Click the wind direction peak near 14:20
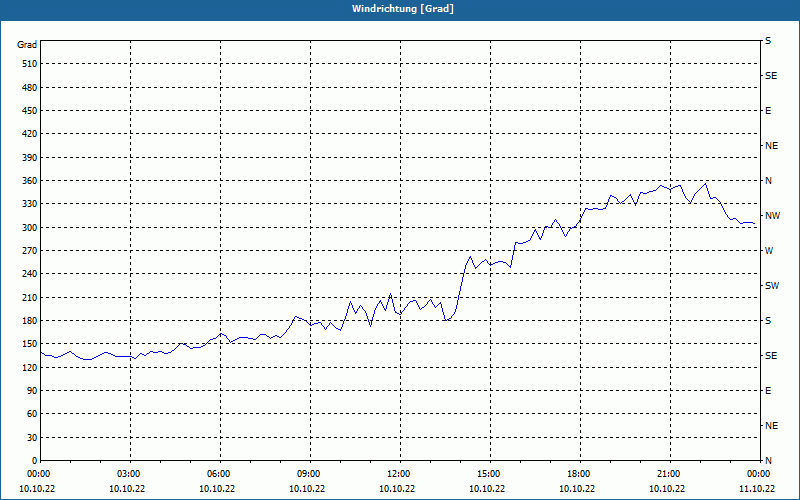This screenshot has height=500, width=800. coord(470,257)
